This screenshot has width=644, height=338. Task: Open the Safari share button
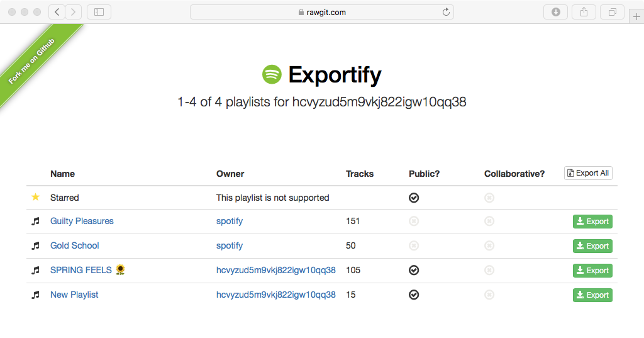pyautogui.click(x=584, y=12)
